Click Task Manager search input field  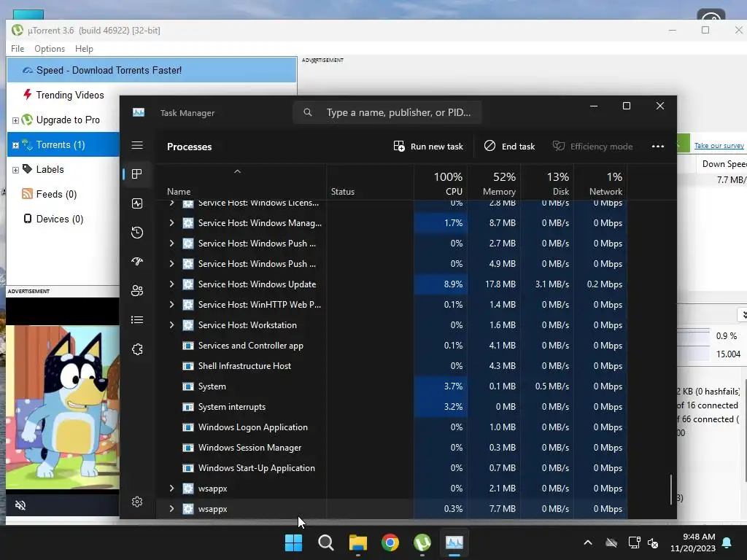tap(387, 112)
